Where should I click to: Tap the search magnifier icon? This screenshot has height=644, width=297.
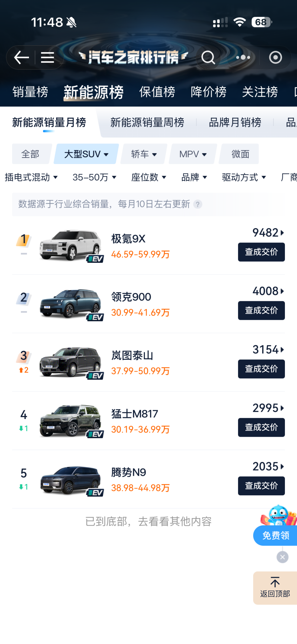tap(208, 57)
